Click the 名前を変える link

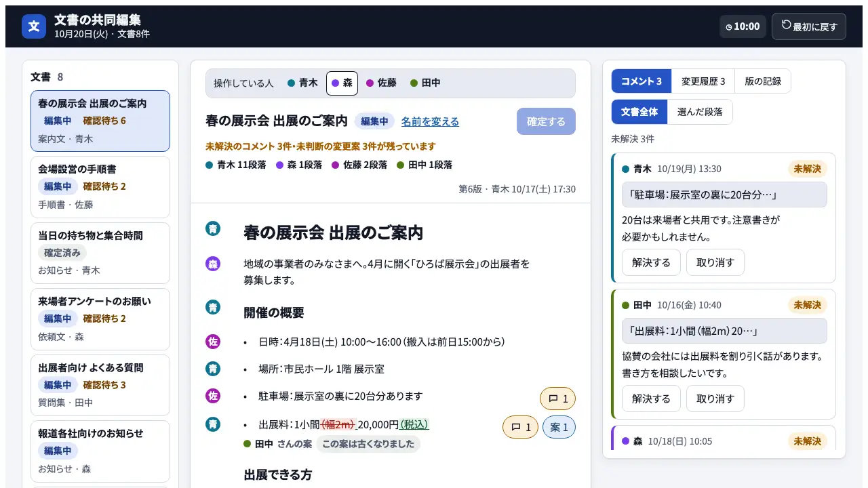click(430, 121)
